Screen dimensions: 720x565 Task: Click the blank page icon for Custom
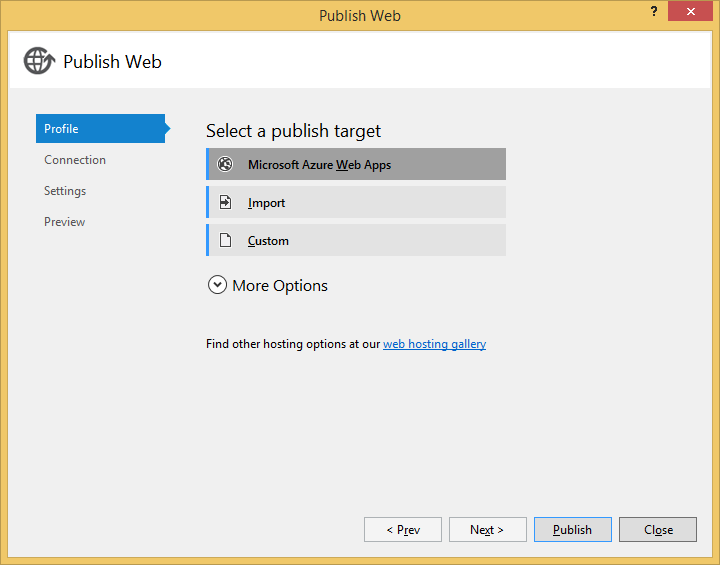point(225,241)
